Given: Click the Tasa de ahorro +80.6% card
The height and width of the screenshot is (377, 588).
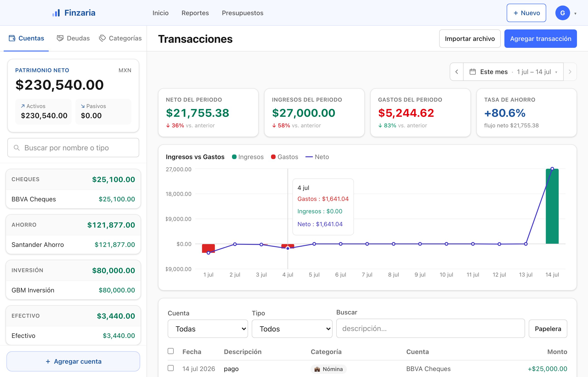Looking at the screenshot, I should coord(527,113).
